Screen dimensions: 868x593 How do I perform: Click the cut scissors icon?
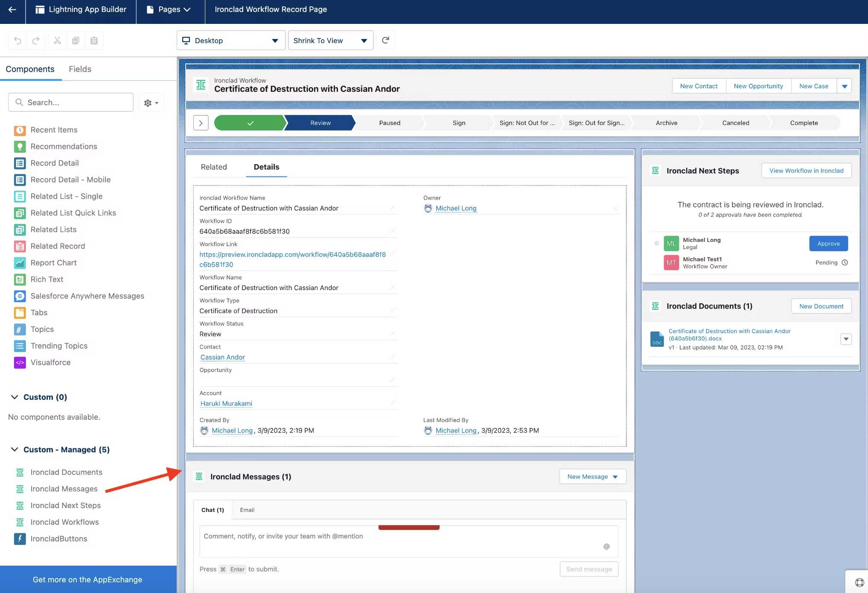(x=57, y=41)
